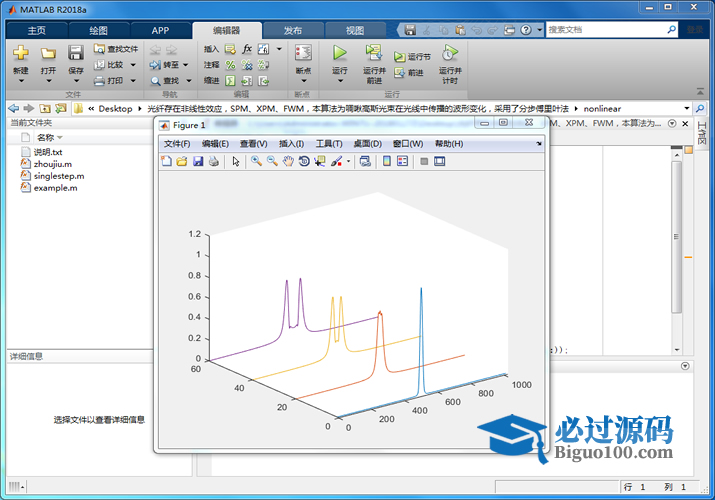Switch to the Publish (发布) ribbon tab
Screen dimensions: 715x500
pos(293,30)
